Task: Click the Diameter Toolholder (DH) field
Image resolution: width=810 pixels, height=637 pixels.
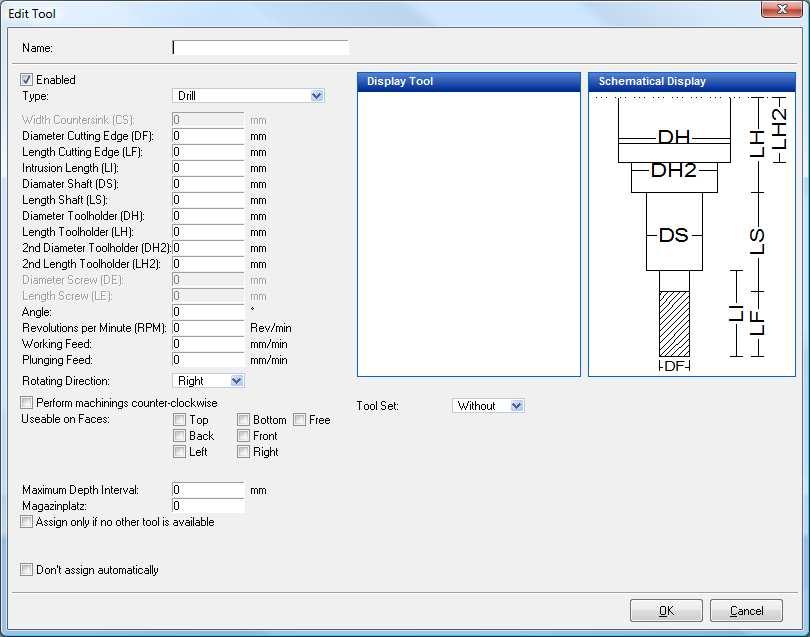Action: (208, 216)
